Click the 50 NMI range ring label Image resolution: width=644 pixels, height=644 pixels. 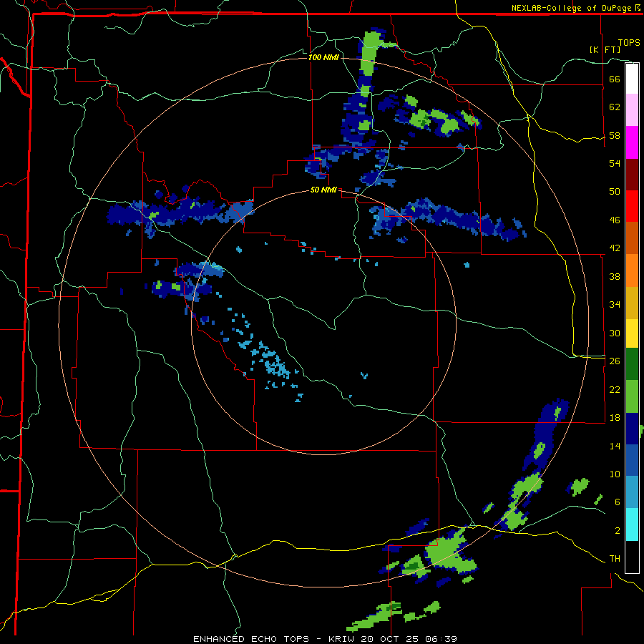pos(323,190)
